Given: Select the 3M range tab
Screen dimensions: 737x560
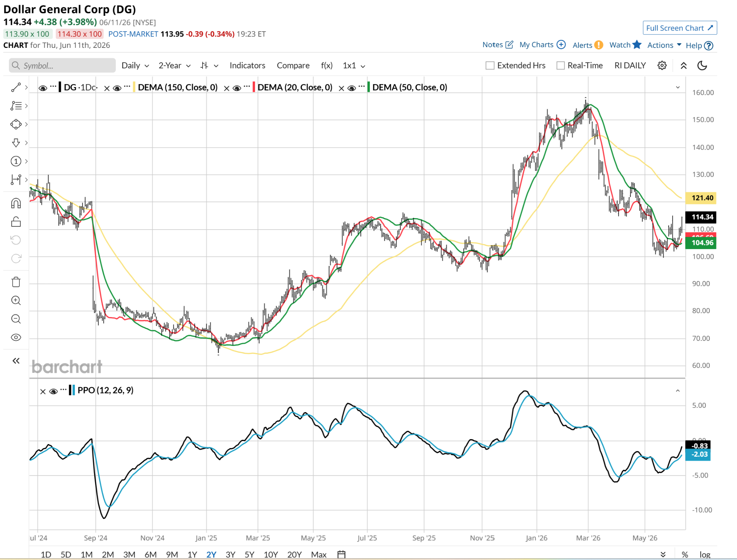Looking at the screenshot, I should [x=129, y=555].
